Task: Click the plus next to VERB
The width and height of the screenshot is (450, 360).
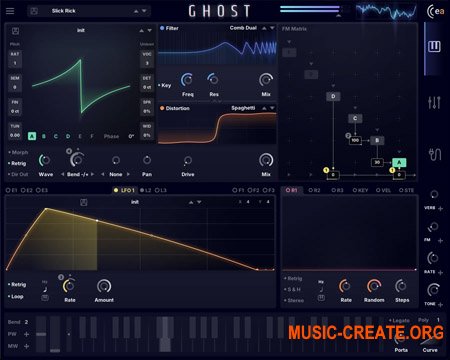Action: 440,209
